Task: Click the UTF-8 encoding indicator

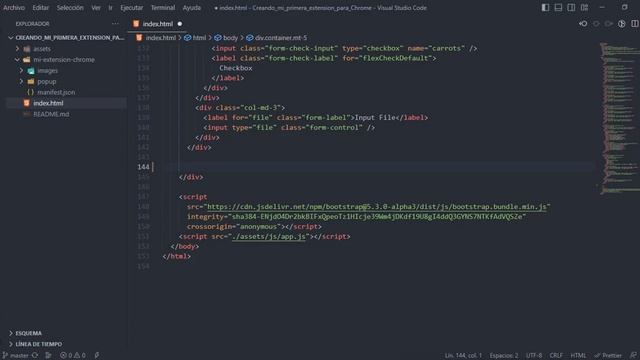Action: (x=534, y=356)
